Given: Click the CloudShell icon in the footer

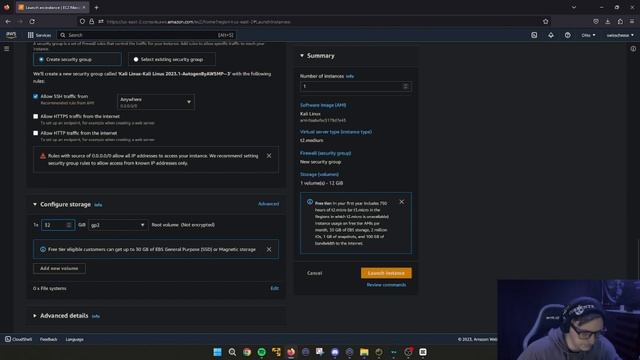Looking at the screenshot, I should pos(8,339).
